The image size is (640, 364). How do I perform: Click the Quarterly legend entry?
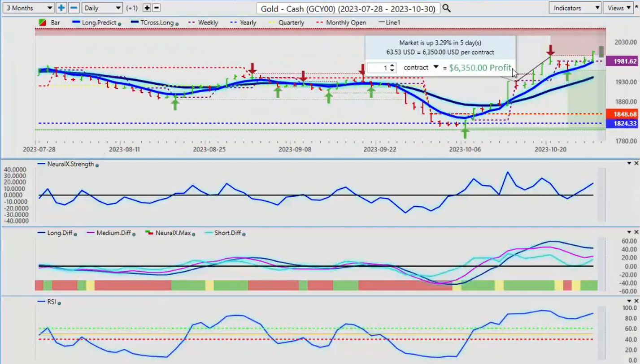(286, 22)
